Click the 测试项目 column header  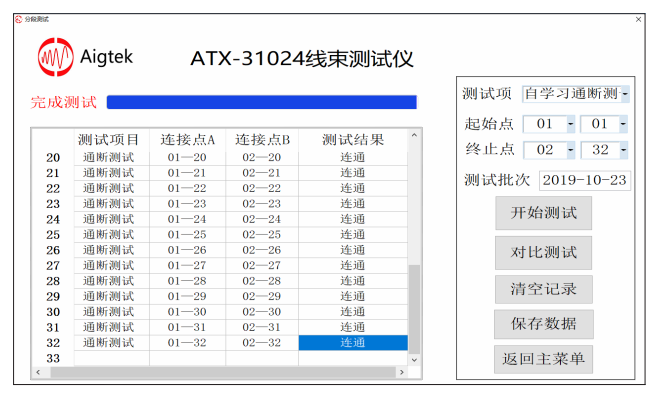(108, 140)
